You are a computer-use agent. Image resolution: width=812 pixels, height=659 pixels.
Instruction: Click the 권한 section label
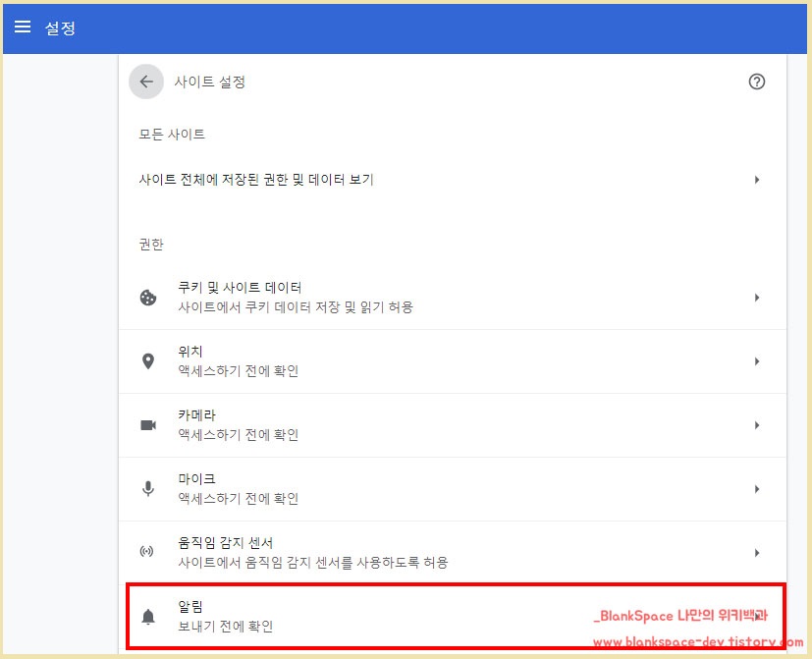(151, 244)
